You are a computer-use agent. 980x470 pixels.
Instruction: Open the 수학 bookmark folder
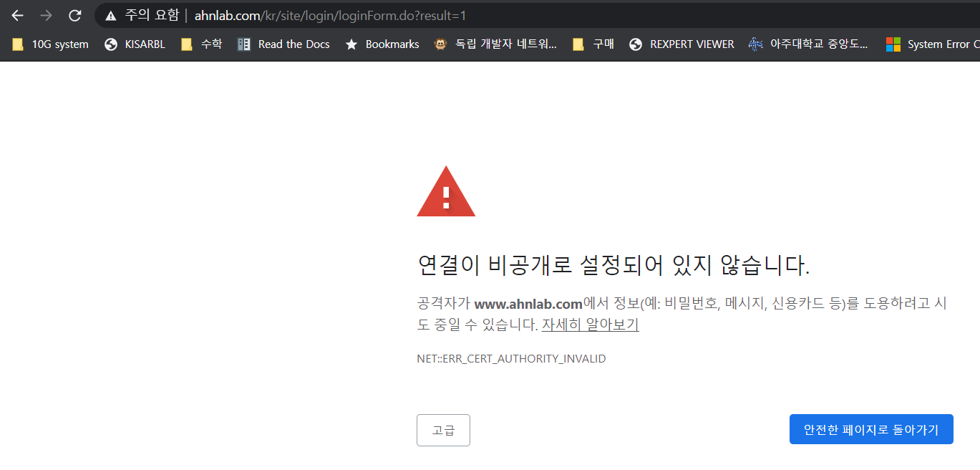(201, 44)
